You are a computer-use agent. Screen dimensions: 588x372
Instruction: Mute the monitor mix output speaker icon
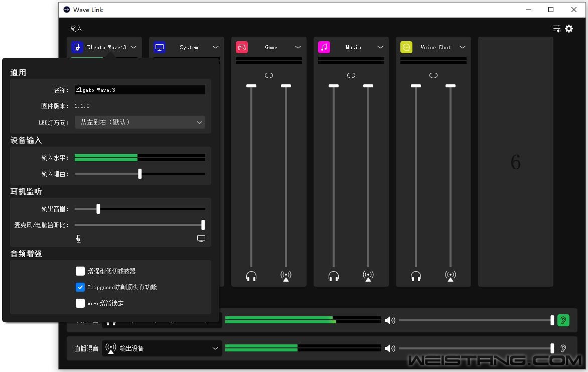click(x=390, y=320)
